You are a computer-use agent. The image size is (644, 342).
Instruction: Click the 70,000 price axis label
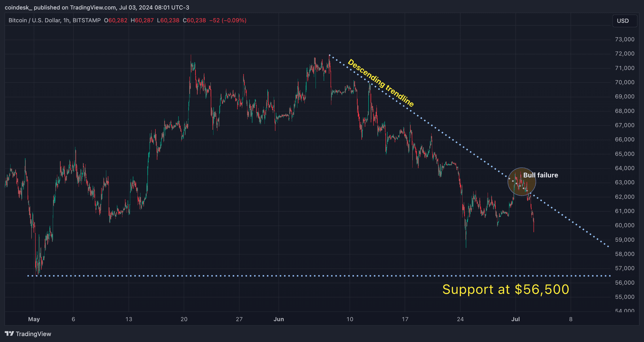coord(625,82)
